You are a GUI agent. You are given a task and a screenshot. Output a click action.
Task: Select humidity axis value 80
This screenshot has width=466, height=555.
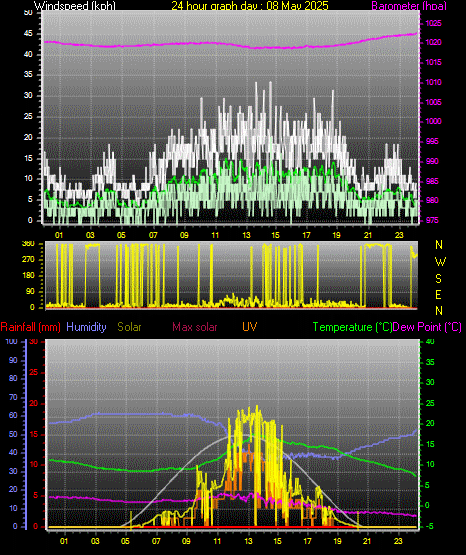(x=13, y=378)
